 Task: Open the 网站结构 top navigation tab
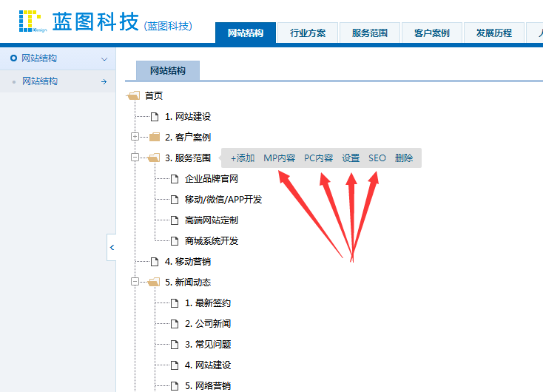[246, 33]
